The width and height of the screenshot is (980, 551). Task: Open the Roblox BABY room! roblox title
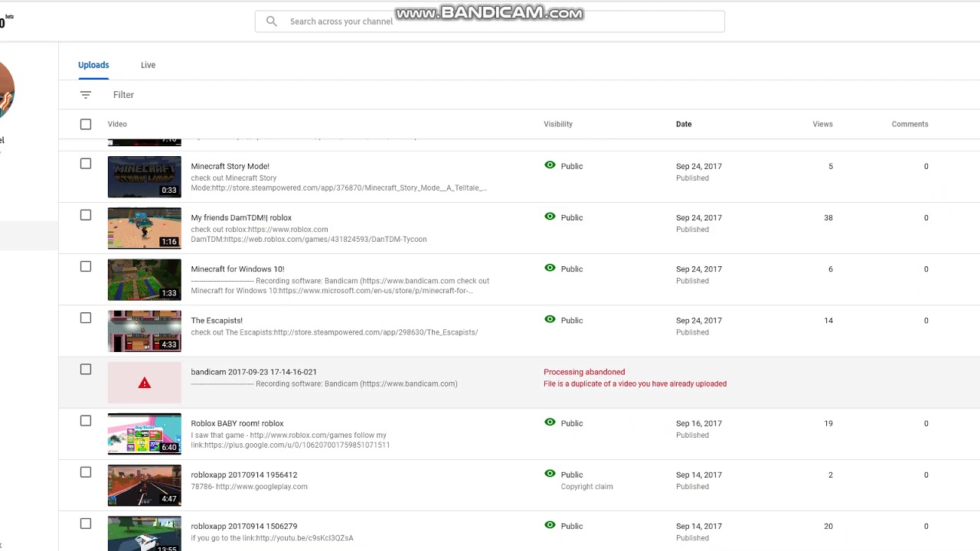[237, 423]
